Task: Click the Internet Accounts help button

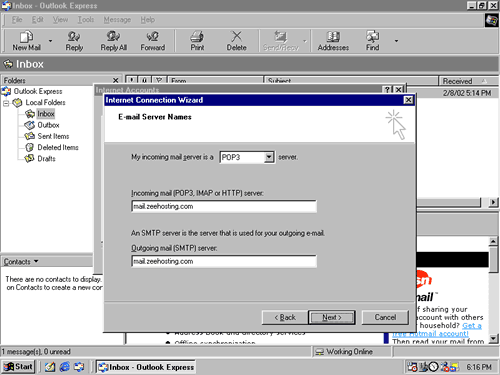Action: point(387,89)
